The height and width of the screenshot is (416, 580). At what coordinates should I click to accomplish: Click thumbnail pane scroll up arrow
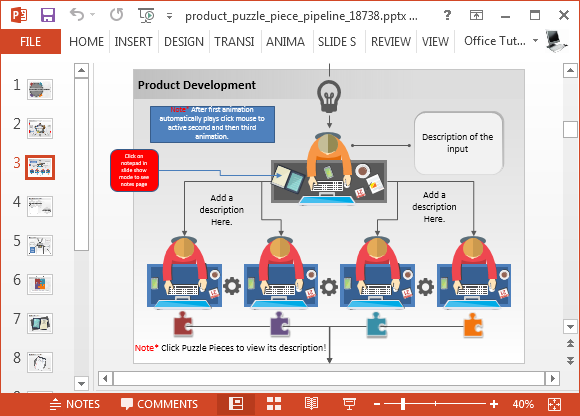point(81,70)
